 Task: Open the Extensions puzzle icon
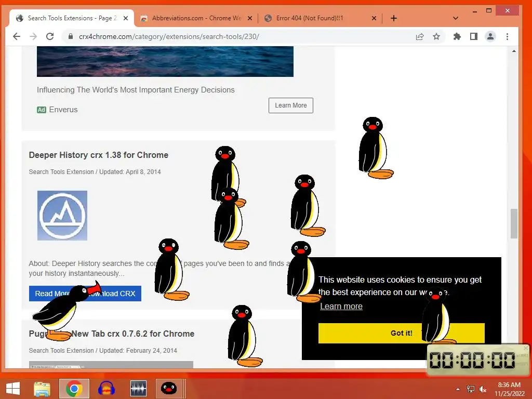[x=457, y=37]
